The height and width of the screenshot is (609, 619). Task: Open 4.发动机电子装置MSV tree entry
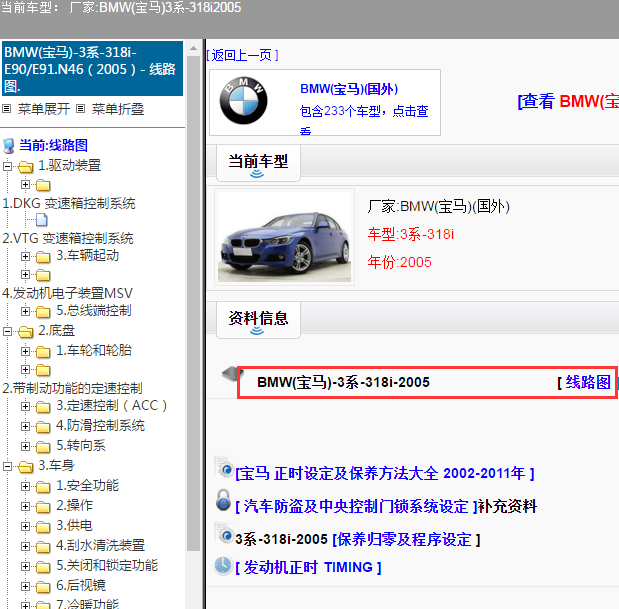tap(68, 294)
